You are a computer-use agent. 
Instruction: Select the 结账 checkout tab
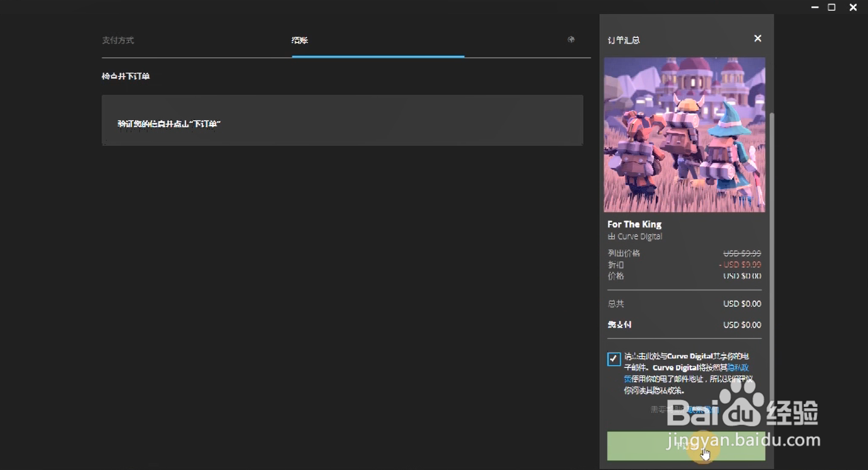pos(300,40)
